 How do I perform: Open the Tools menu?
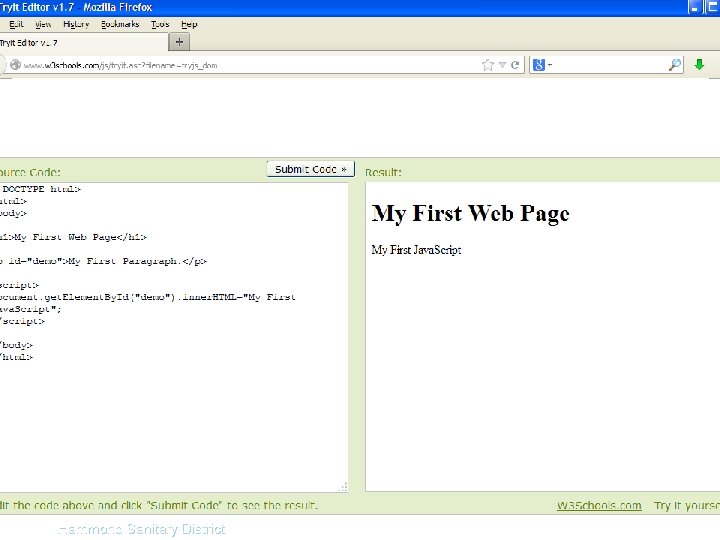click(160, 24)
